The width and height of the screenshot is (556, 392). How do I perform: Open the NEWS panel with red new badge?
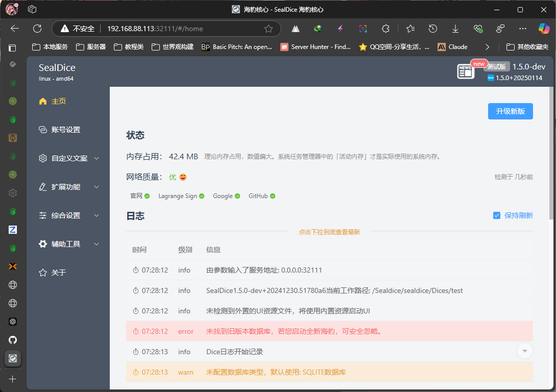465,71
